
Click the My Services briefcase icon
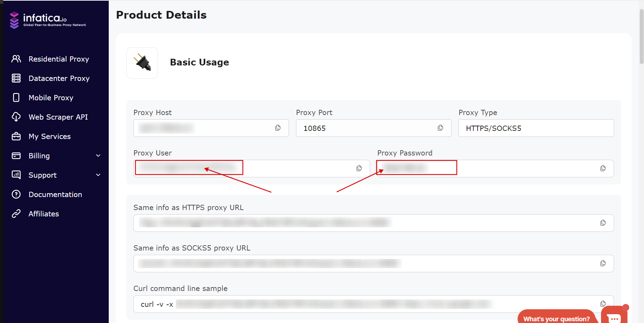[16, 136]
